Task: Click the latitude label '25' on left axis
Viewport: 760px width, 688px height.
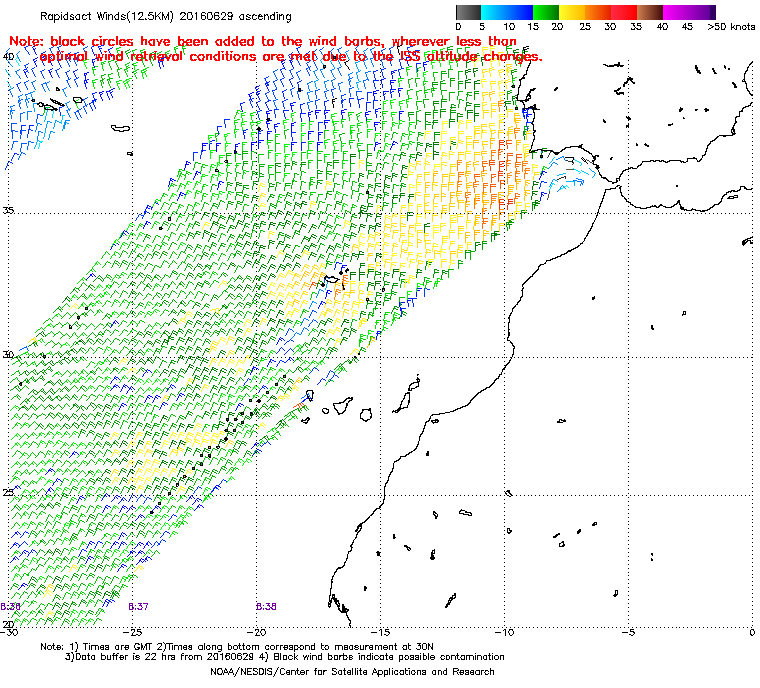Action: (x=8, y=493)
